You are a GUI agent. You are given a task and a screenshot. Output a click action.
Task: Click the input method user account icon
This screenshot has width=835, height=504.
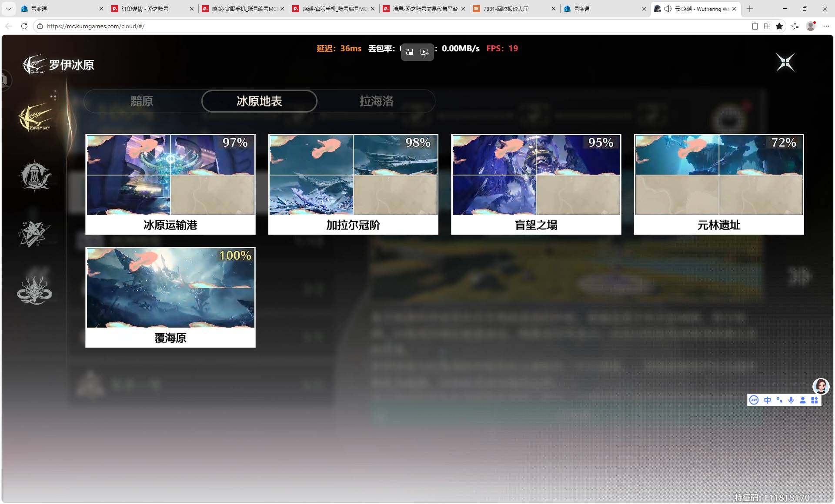click(x=803, y=400)
